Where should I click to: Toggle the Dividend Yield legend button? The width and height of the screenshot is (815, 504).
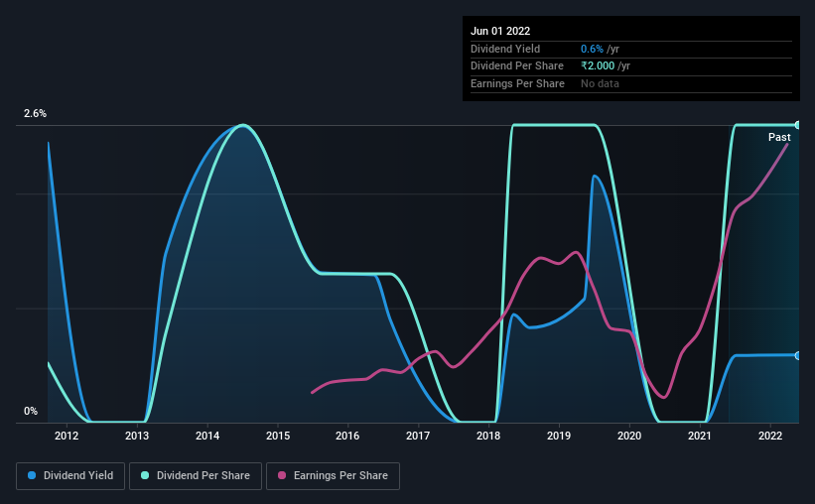(x=70, y=476)
